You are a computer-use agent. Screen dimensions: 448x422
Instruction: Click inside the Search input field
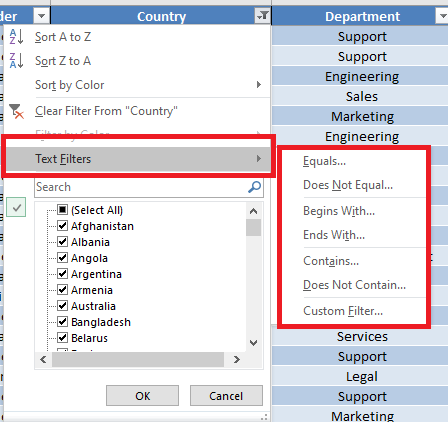click(142, 187)
